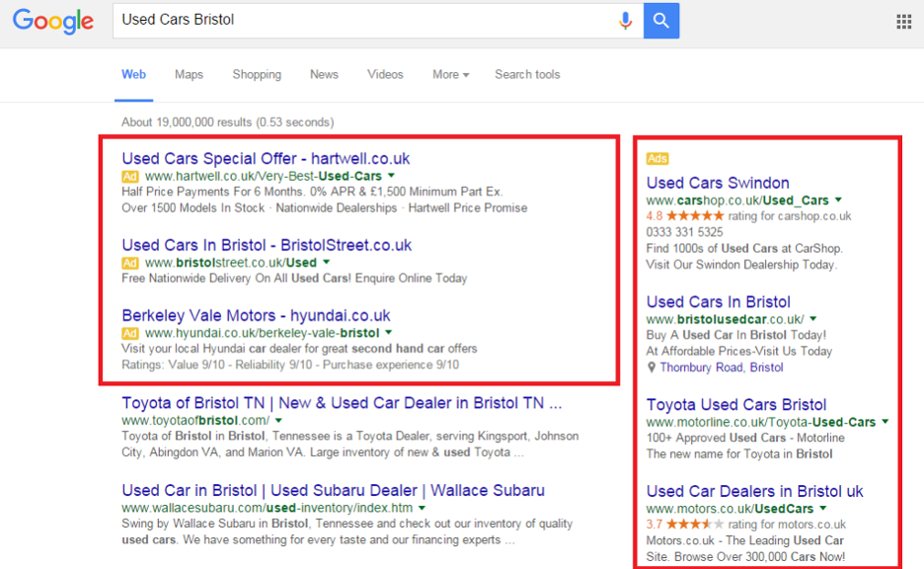924x569 pixels.
Task: Expand arrow next to wallacesubaru.com URL
Action: [422, 508]
